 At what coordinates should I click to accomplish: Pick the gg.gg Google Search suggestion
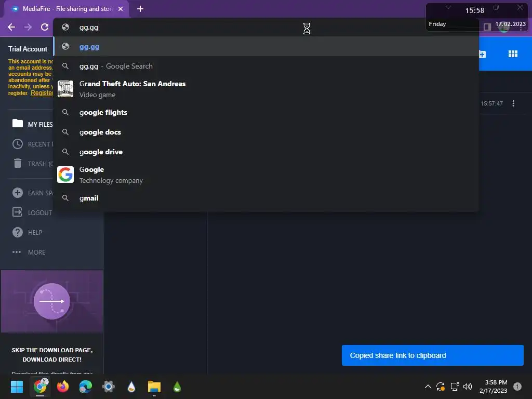pos(265,66)
